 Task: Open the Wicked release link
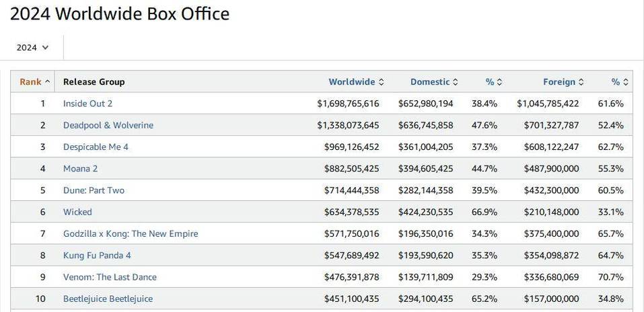tap(77, 212)
